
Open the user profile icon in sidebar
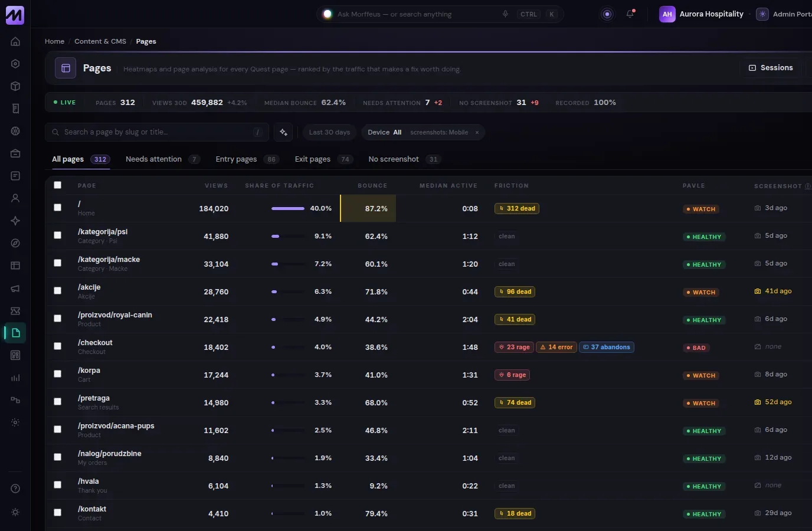[x=15, y=198]
